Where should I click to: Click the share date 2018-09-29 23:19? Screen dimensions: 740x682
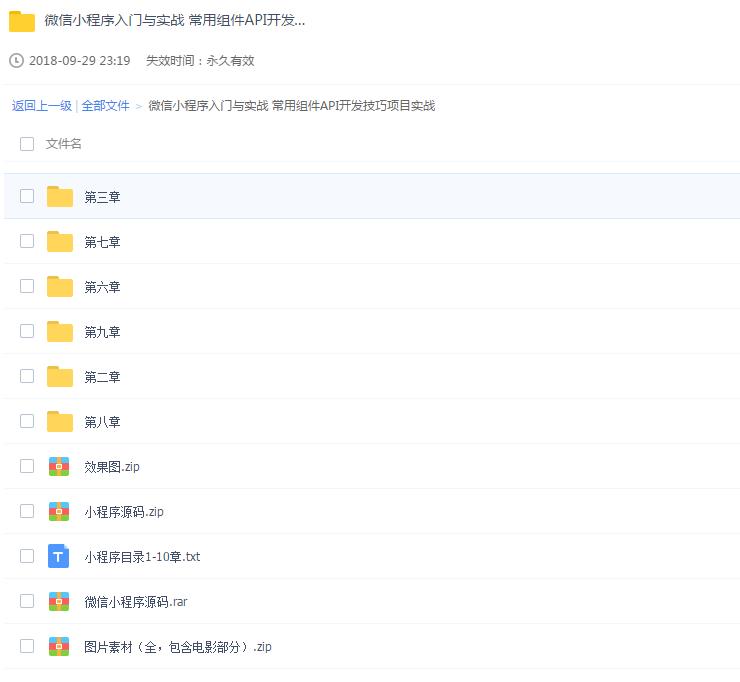pos(79,61)
